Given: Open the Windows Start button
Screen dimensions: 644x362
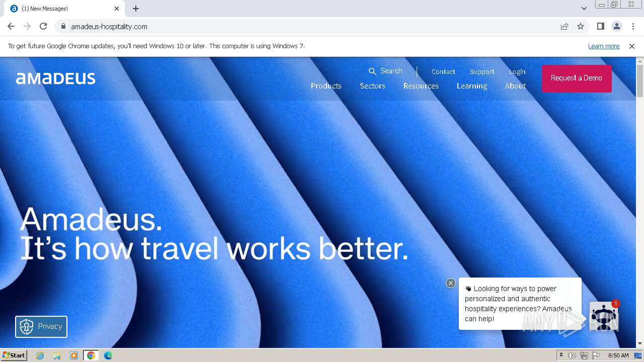Looking at the screenshot, I should coord(14,355).
